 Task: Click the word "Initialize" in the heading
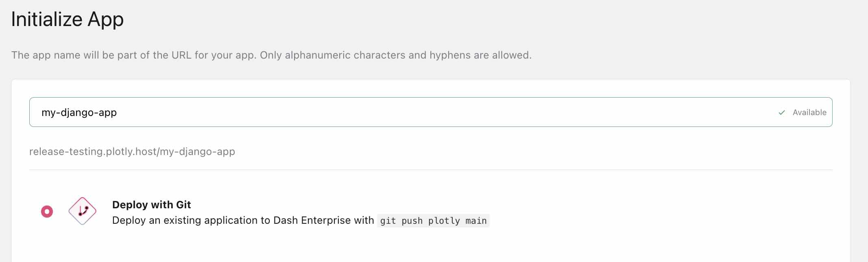pos(47,20)
